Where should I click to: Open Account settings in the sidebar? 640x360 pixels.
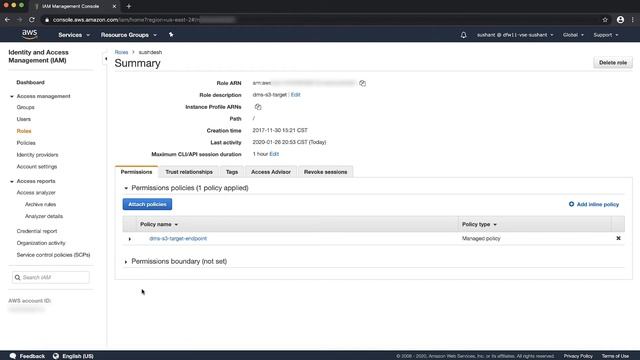(x=37, y=167)
